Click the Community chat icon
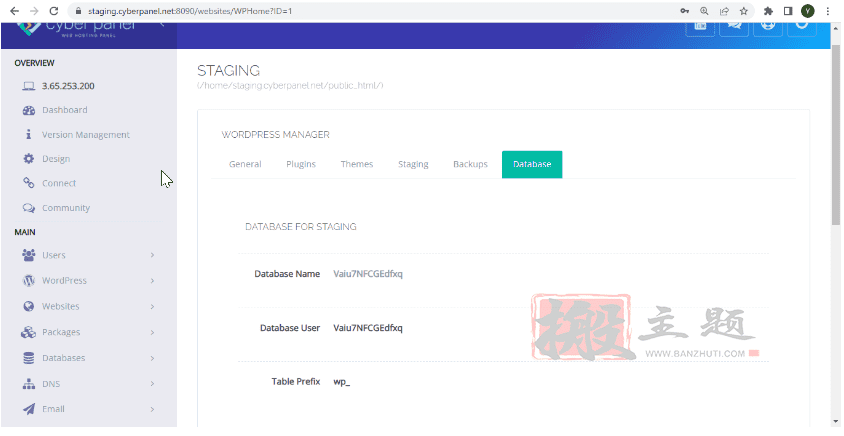844x436 pixels. coord(29,208)
